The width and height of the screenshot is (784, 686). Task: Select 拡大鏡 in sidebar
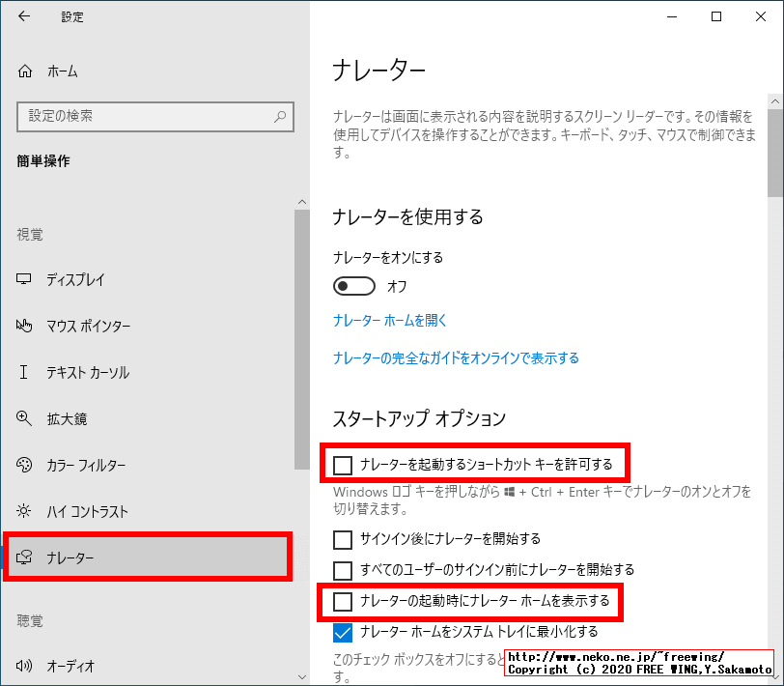pos(67,418)
